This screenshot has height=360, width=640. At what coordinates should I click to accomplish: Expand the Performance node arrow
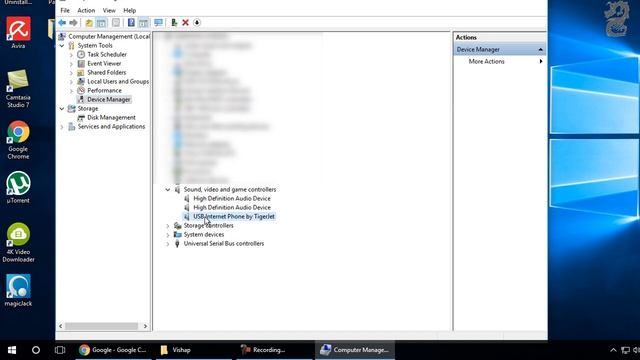71,91
